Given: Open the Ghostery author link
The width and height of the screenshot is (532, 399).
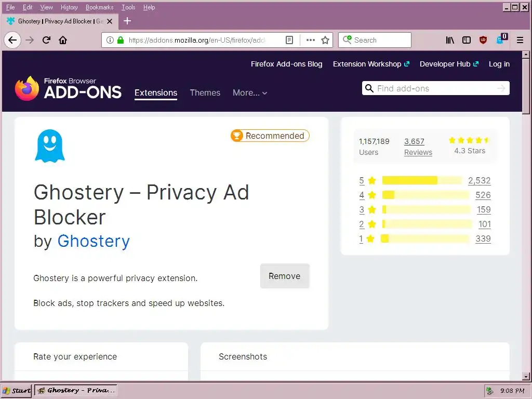Looking at the screenshot, I should (x=94, y=241).
